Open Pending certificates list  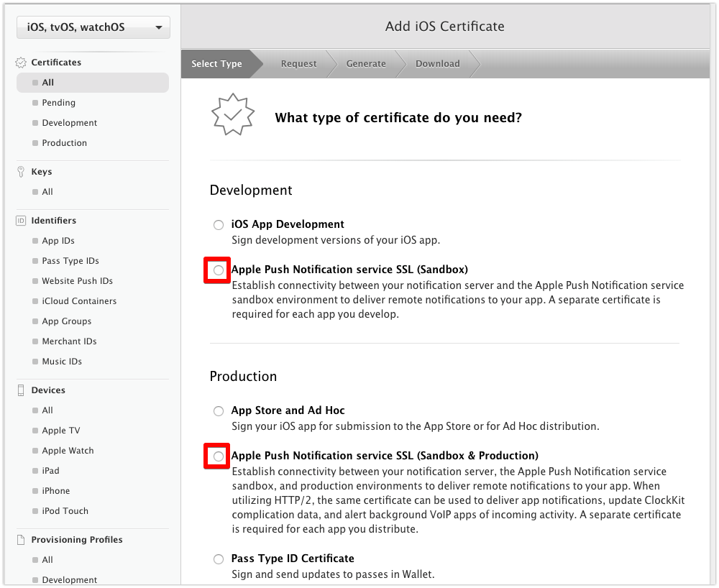point(59,103)
